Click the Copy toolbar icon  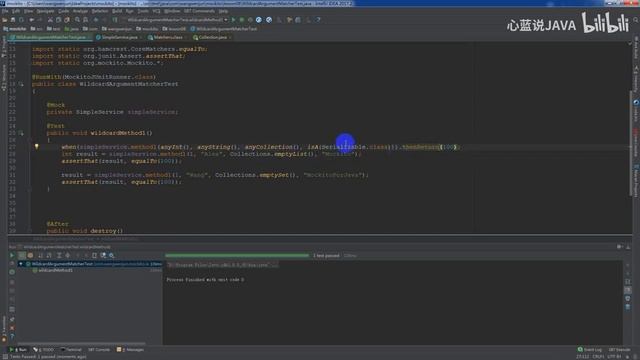point(58,20)
